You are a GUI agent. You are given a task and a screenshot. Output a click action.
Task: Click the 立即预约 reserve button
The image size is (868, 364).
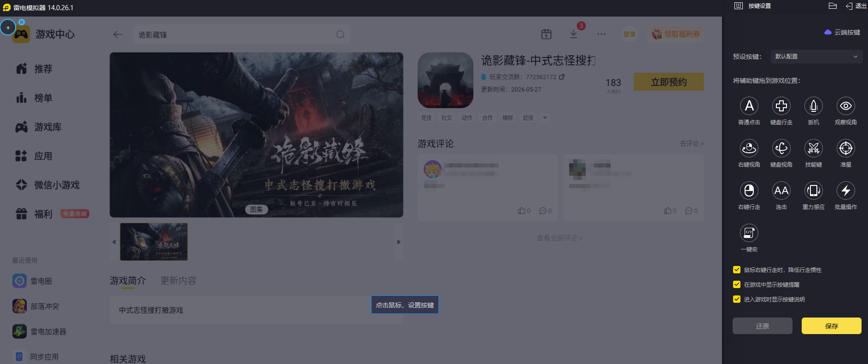coord(669,82)
